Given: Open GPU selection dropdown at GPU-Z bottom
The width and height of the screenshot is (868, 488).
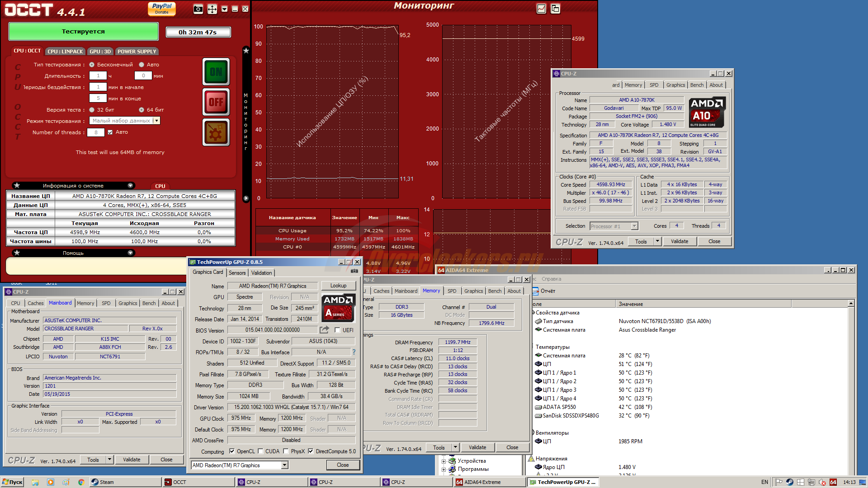Looking at the screenshot, I should click(285, 465).
